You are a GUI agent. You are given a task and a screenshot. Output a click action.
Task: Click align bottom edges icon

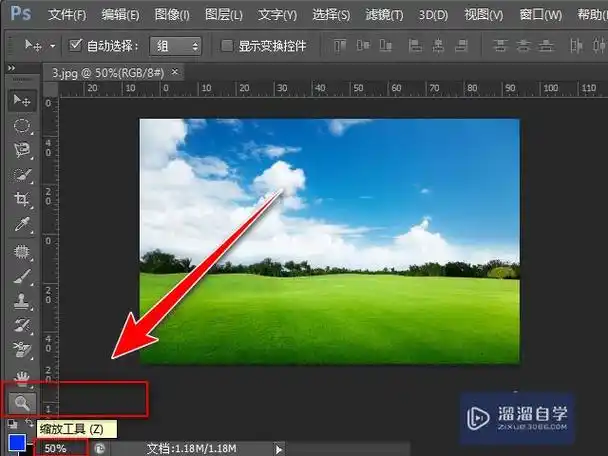[385, 46]
